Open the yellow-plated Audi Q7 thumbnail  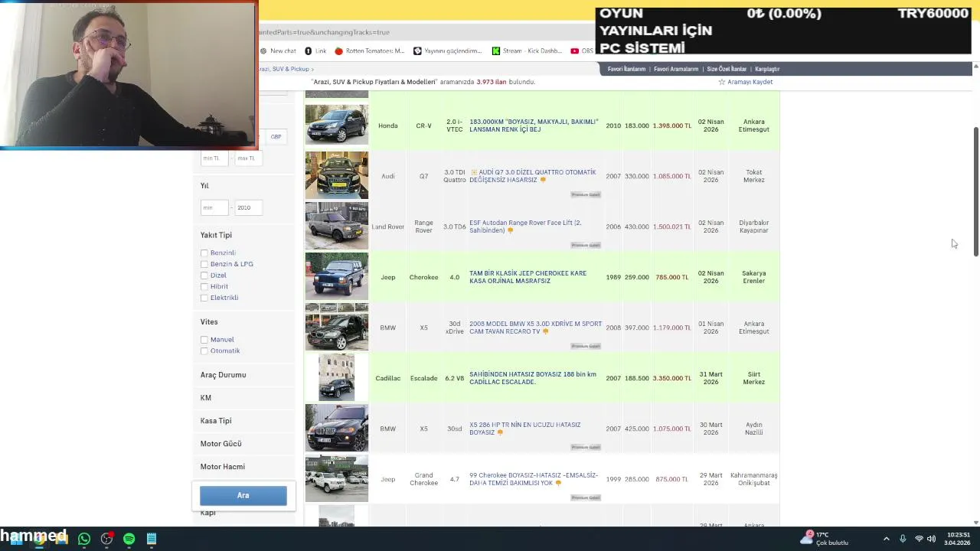(336, 175)
